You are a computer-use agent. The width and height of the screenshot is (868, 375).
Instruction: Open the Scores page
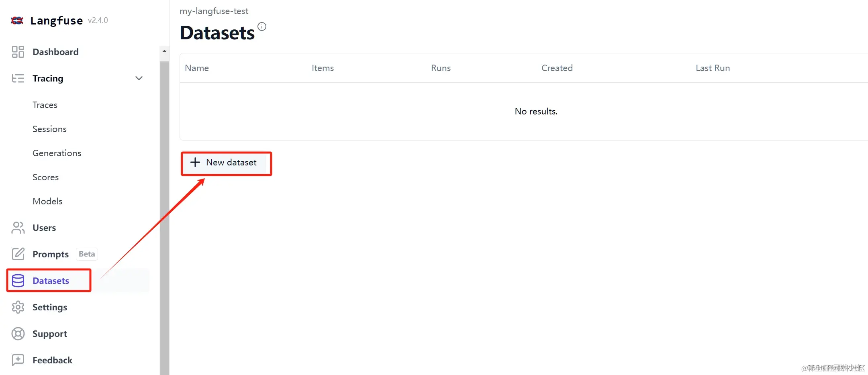click(45, 177)
